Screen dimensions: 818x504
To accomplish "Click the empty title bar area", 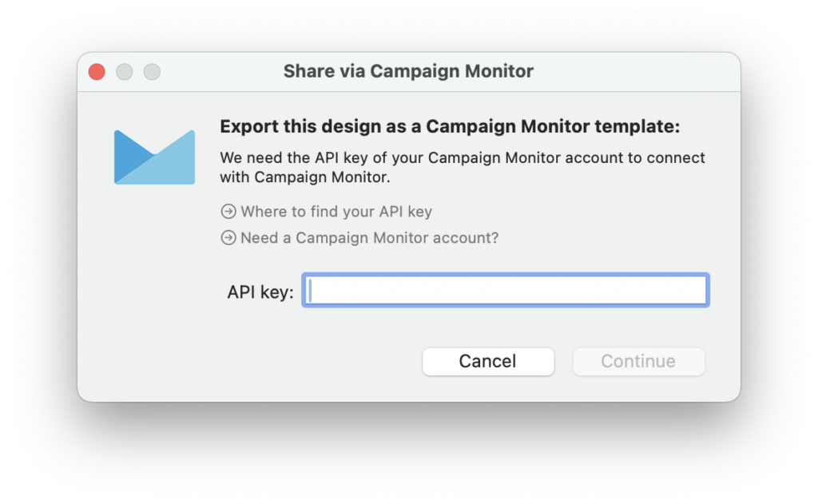I will (637, 71).
